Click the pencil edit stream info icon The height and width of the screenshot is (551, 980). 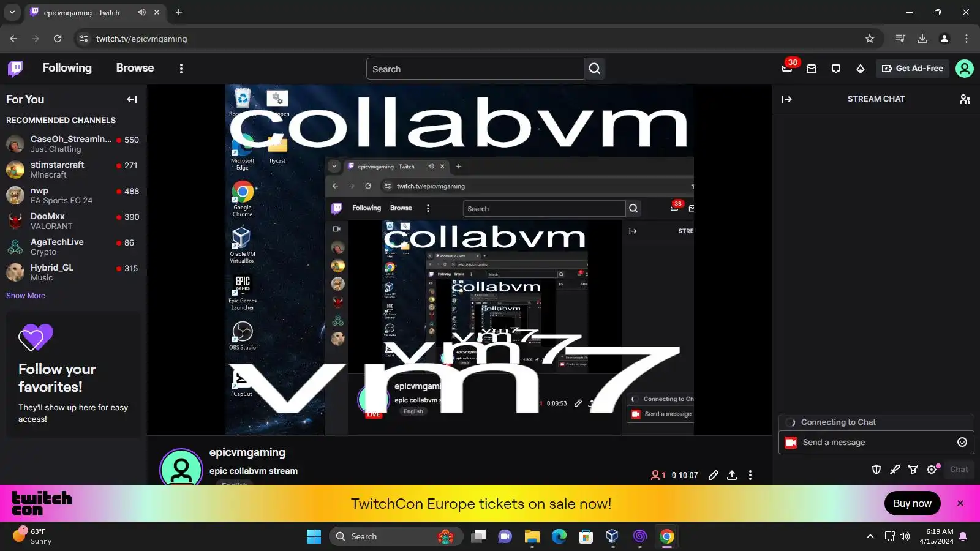(714, 475)
